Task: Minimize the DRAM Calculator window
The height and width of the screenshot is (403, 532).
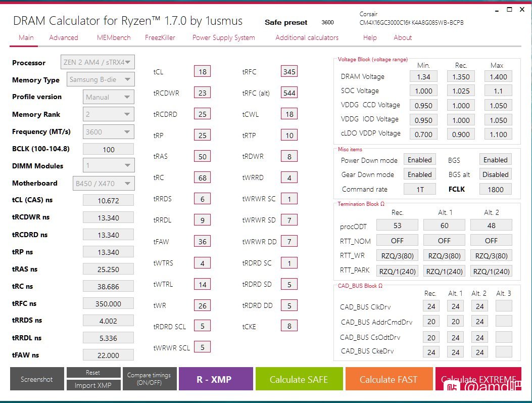Action: (497, 10)
